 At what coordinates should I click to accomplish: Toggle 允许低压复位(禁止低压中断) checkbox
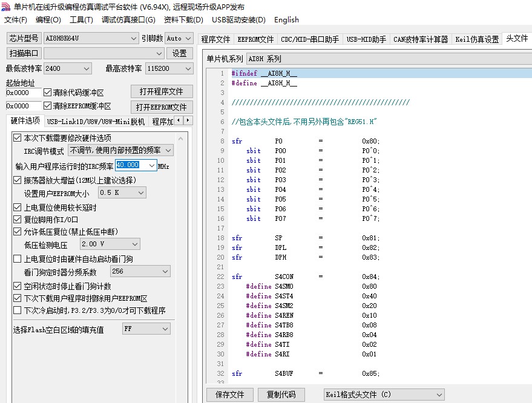click(x=18, y=232)
